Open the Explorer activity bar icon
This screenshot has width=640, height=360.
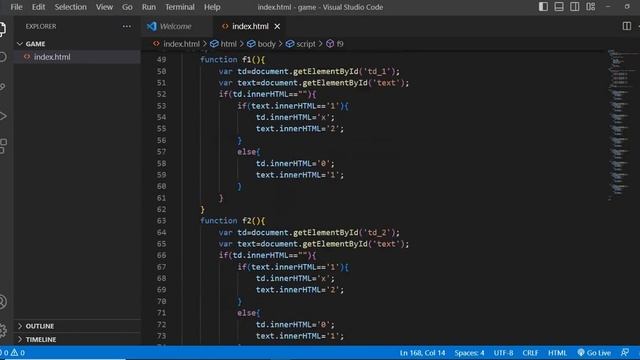(x=2, y=29)
